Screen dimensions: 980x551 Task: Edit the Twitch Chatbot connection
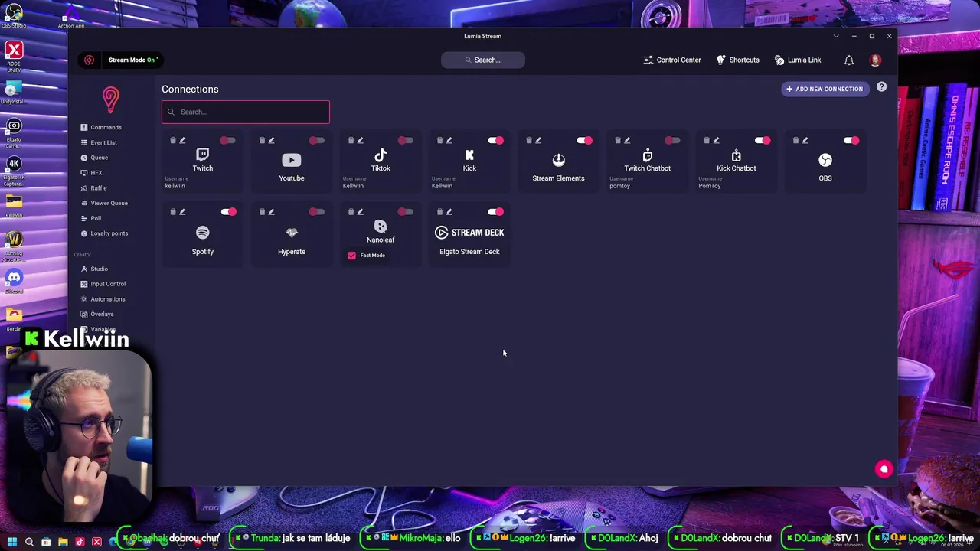626,140
